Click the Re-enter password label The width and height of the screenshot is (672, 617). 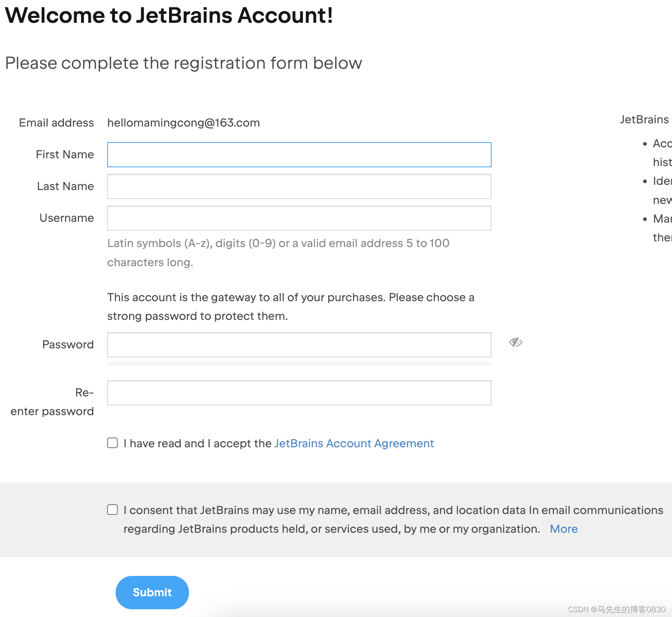52,402
